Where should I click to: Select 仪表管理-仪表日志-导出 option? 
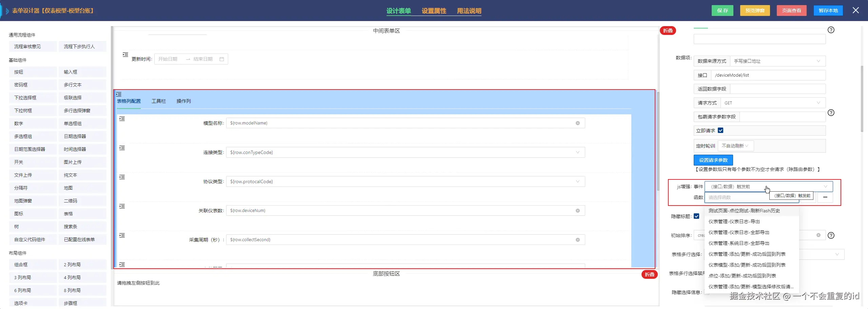click(752, 221)
